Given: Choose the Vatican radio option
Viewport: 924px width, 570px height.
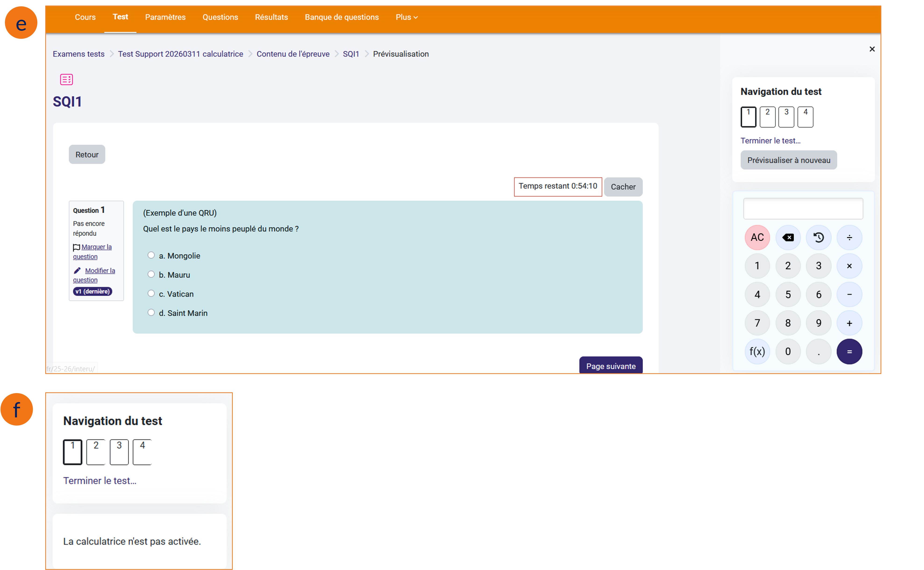Looking at the screenshot, I should click(151, 293).
